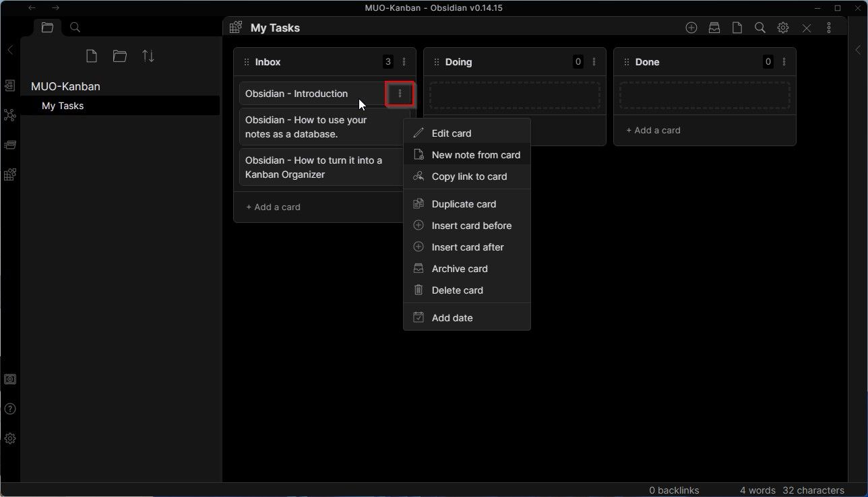Viewport: 868px width, 497px height.
Task: Click empty drop zone in Doing list
Action: coord(515,96)
